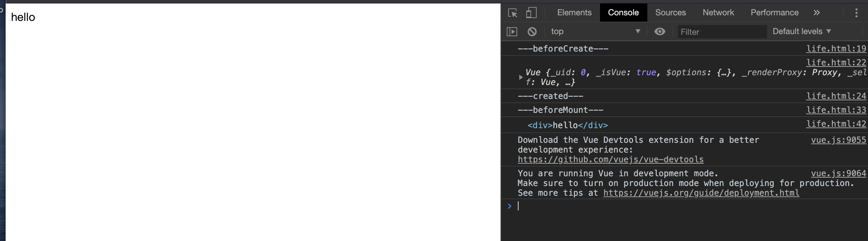Viewport: 868px width, 241px height.
Task: Click inside the console Filter field
Action: pos(722,32)
